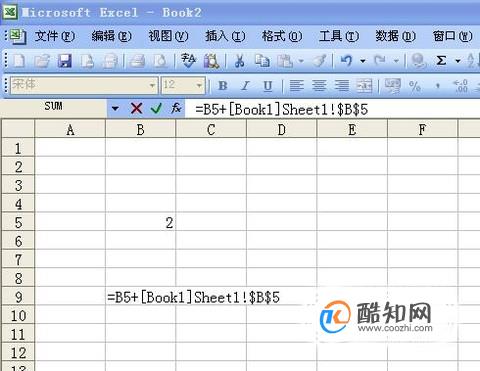This screenshot has height=371, width=480.
Task: Open the font size dropdown
Action: click(x=199, y=85)
